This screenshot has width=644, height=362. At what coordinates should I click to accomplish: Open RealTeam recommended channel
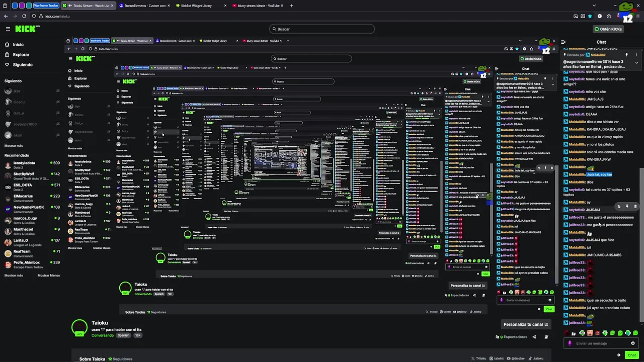click(31, 253)
